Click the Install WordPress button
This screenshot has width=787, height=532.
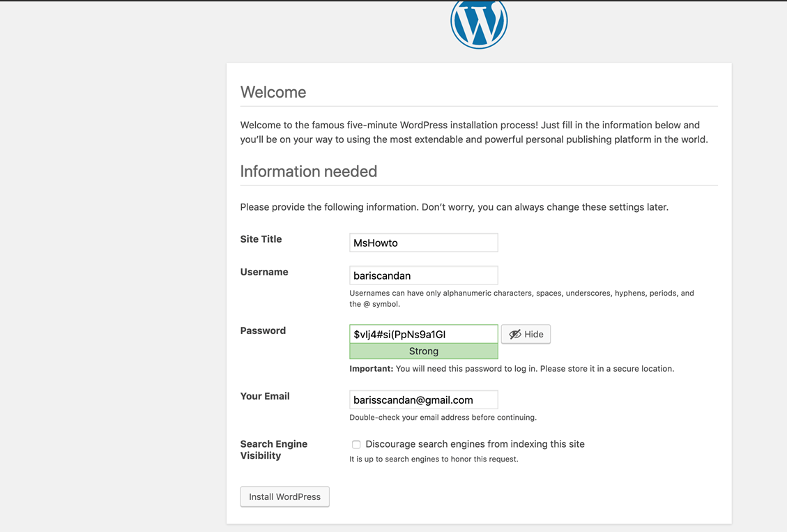point(284,497)
